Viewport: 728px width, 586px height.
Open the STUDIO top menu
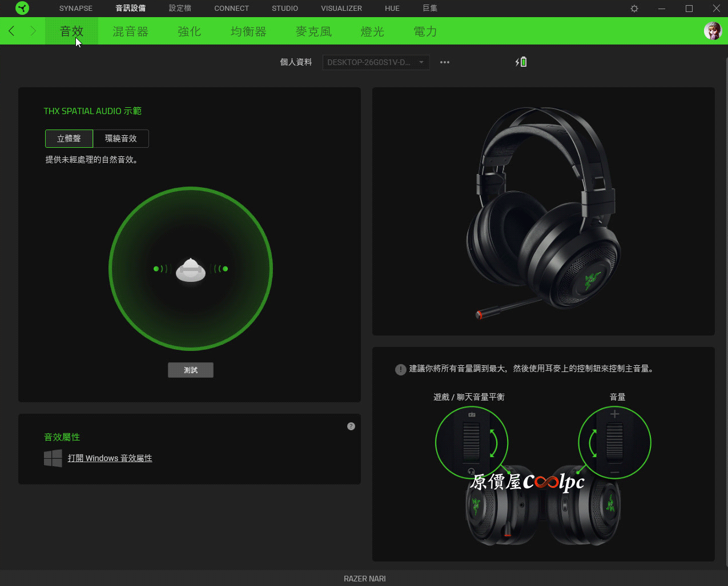click(x=285, y=9)
